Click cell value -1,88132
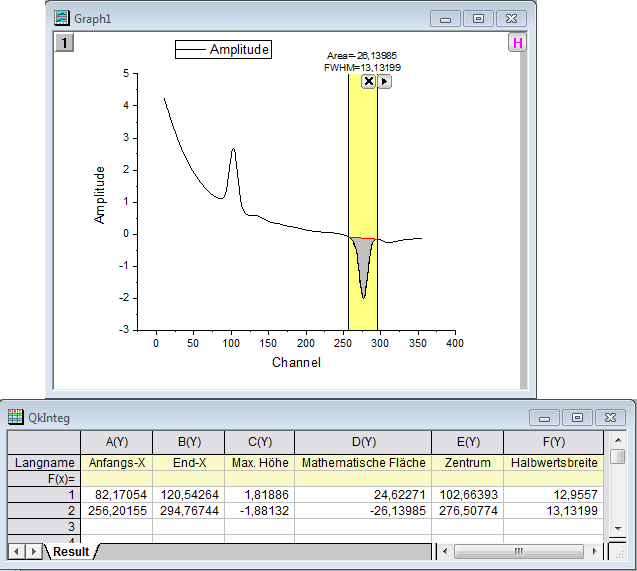 pos(260,510)
